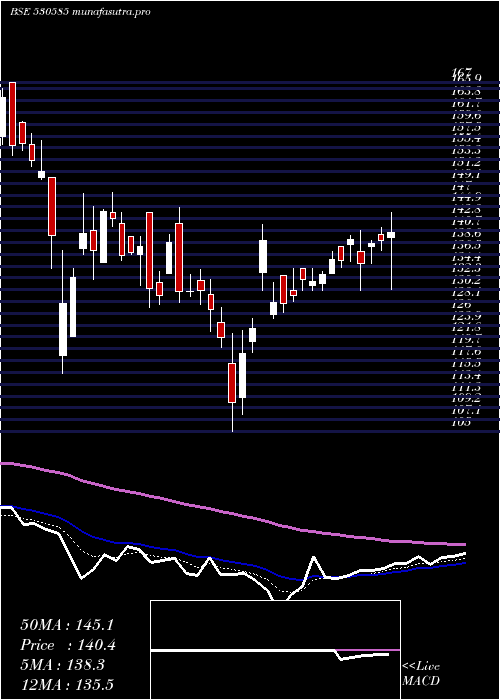This screenshot has height=700, width=500.
Task: Click the '5MA : 138.3' readout
Action: 62,665
